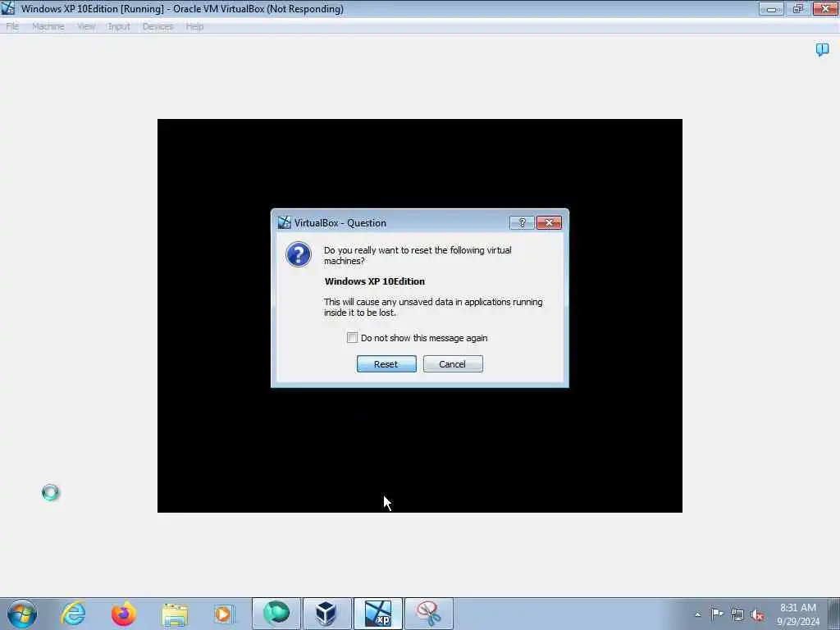Open Windows Media Player from taskbar
The height and width of the screenshot is (630, 840).
224,614
